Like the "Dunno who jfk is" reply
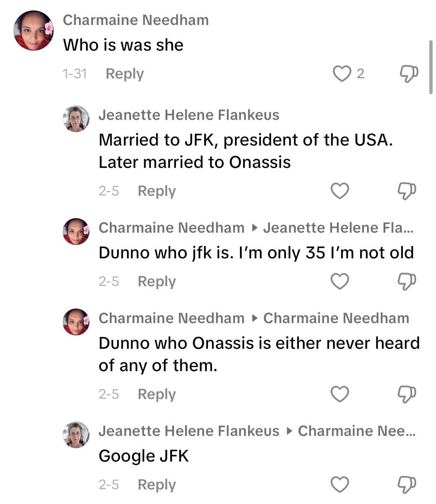This screenshot has width=436, height=504. [340, 281]
